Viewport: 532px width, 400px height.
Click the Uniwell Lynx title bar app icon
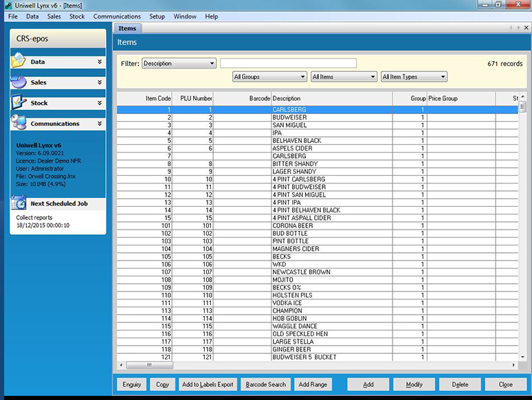tap(6, 5)
